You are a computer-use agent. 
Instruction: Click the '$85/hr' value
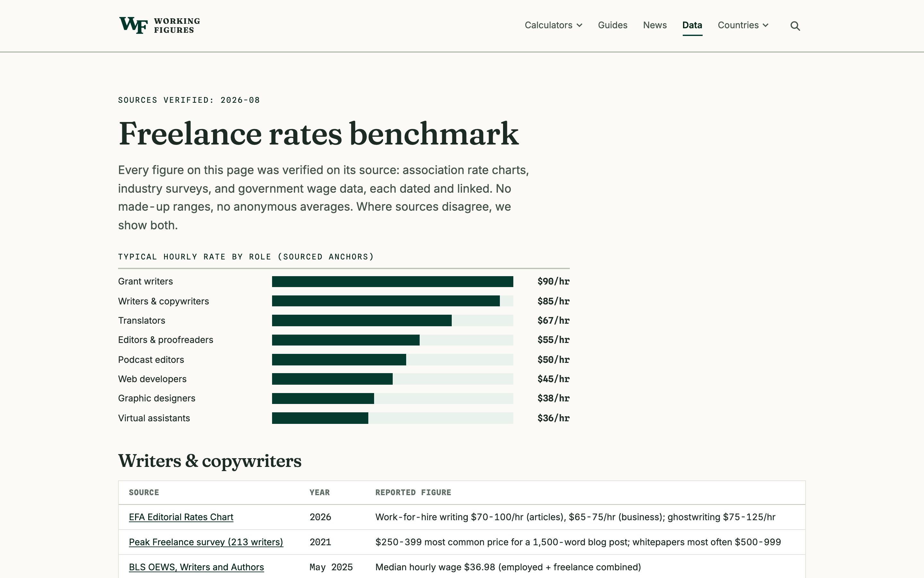pyautogui.click(x=553, y=301)
